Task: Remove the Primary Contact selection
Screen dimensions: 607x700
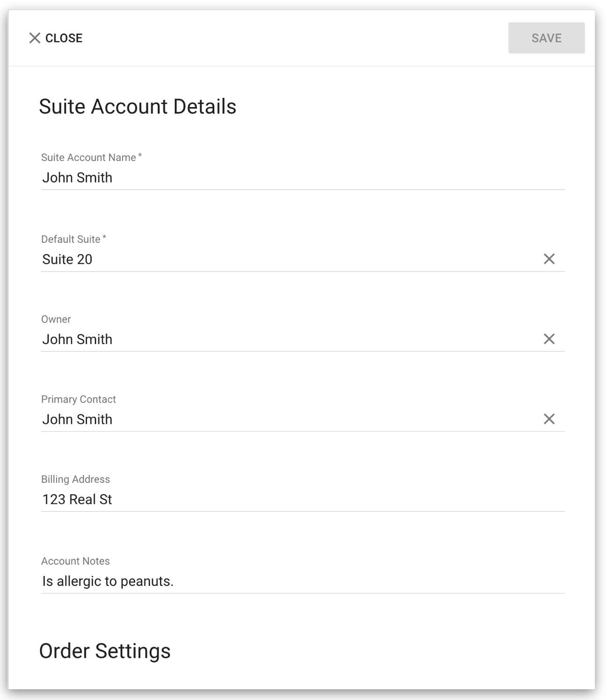Action: pyautogui.click(x=549, y=419)
